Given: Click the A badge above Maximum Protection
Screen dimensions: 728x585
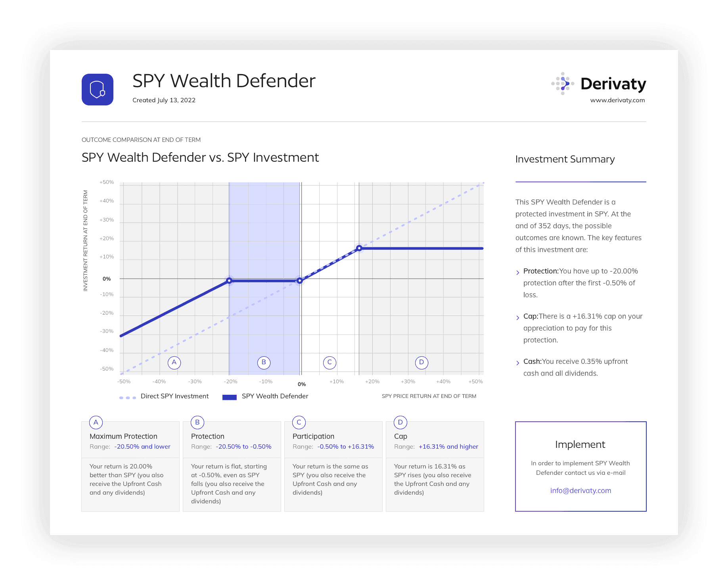Looking at the screenshot, I should click(x=96, y=422).
